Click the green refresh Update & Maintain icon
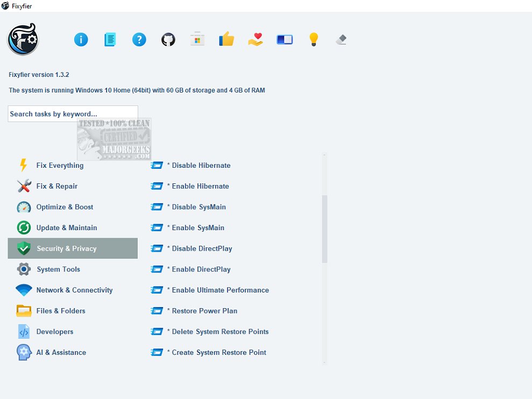 point(24,227)
